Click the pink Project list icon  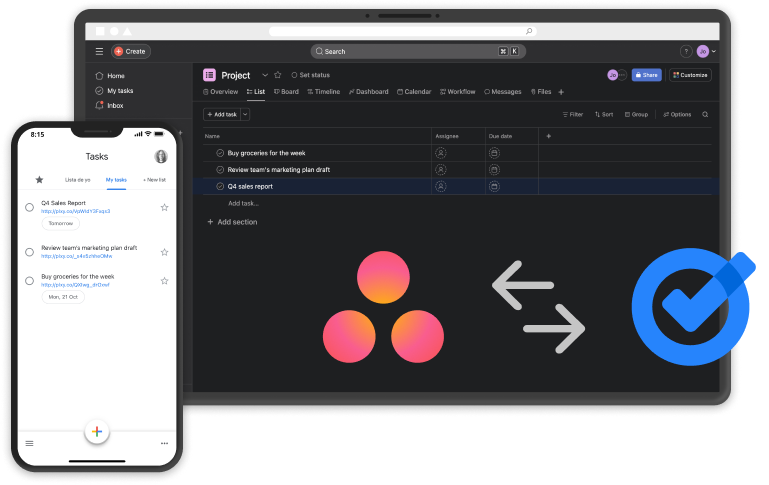coord(209,75)
